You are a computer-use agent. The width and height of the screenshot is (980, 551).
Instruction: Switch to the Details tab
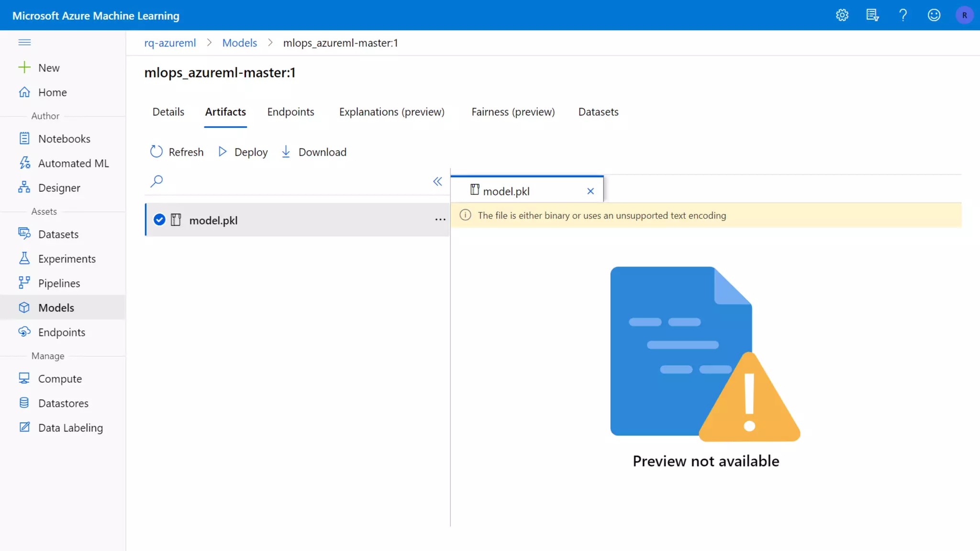(168, 112)
